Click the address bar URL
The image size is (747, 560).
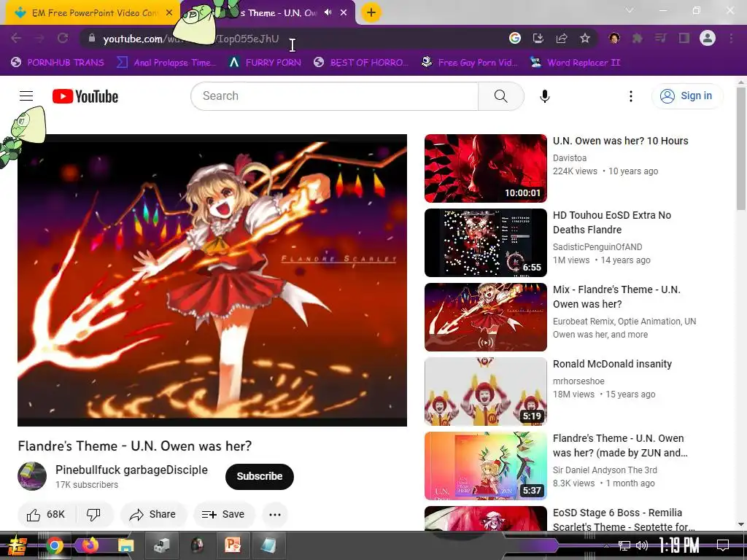click(x=190, y=39)
